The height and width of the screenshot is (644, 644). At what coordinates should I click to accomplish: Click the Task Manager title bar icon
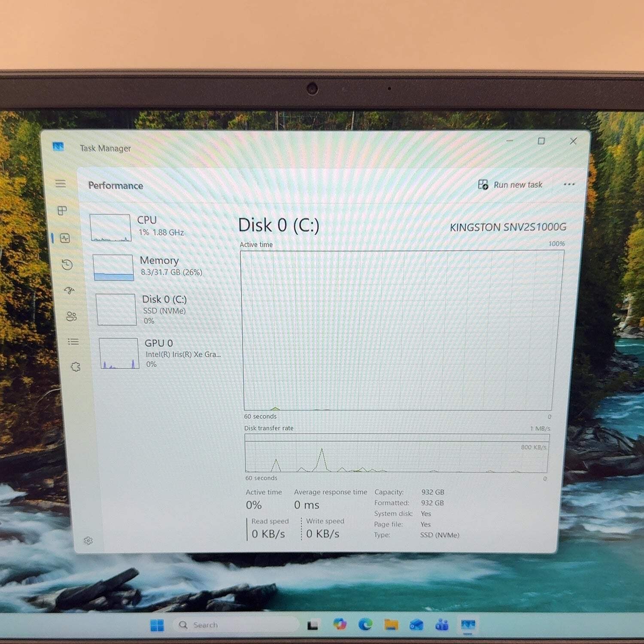pos(58,147)
